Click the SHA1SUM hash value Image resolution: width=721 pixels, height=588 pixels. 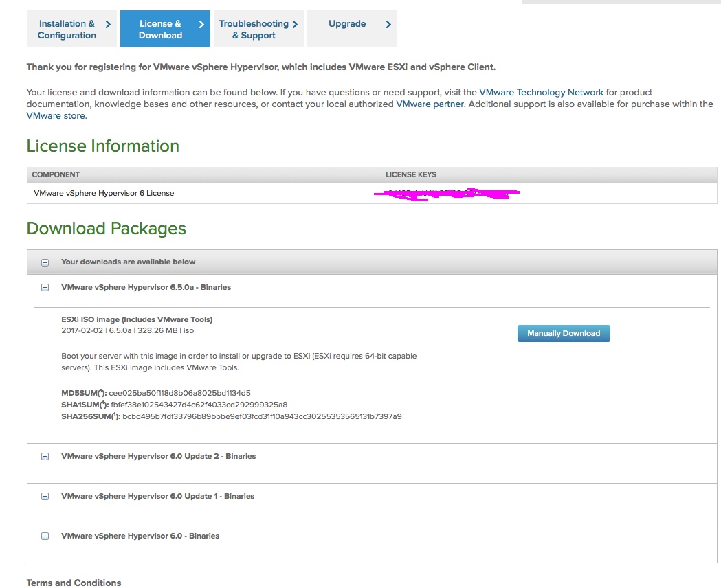tap(199, 405)
